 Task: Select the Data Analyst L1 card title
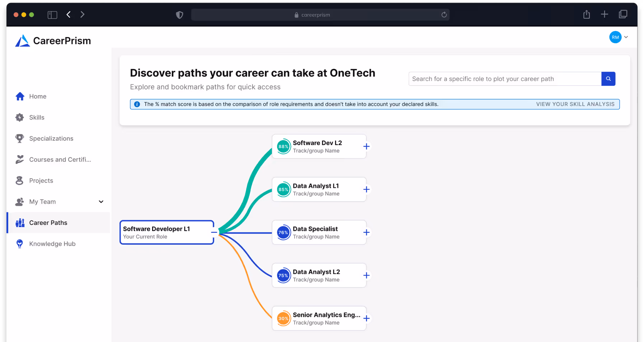(x=316, y=186)
